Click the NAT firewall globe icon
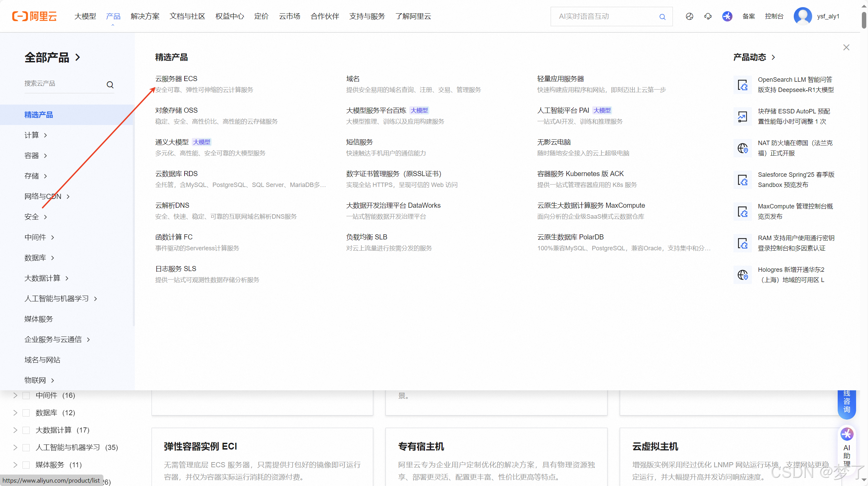Viewport: 868px width, 486px height. [742, 148]
